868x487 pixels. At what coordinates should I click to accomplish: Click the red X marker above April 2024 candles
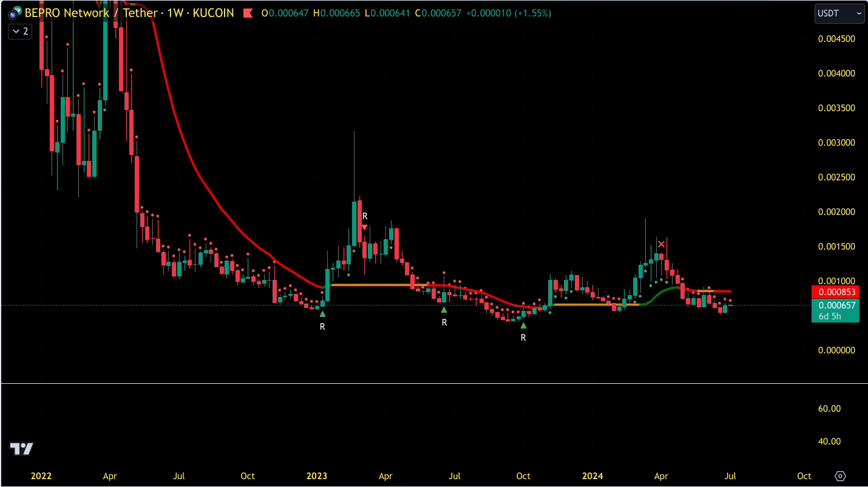click(662, 244)
